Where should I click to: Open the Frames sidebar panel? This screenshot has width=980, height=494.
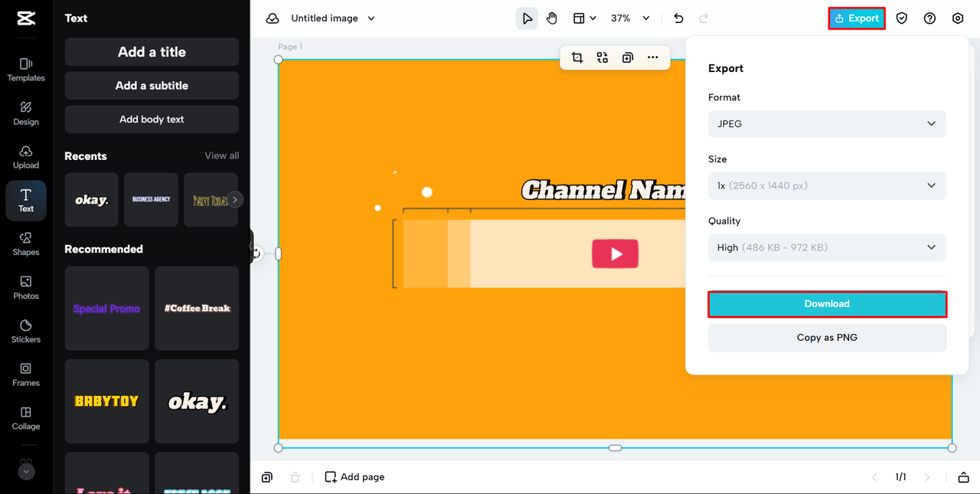[x=26, y=374]
